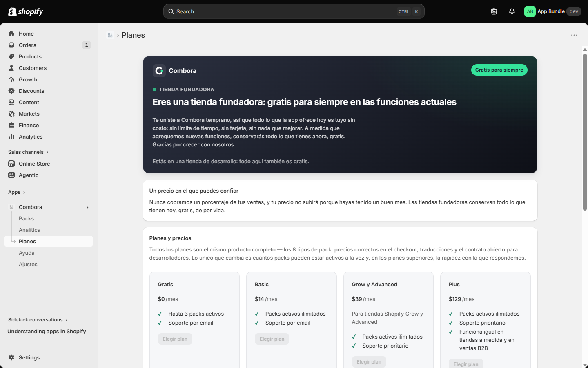Expand Sidekick conversations
The image size is (588, 368).
click(x=38, y=320)
